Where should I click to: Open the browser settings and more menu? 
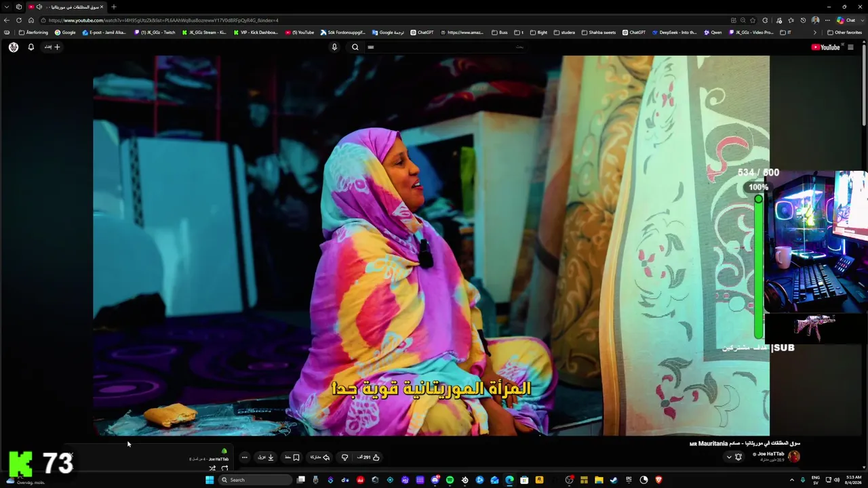[x=827, y=20]
